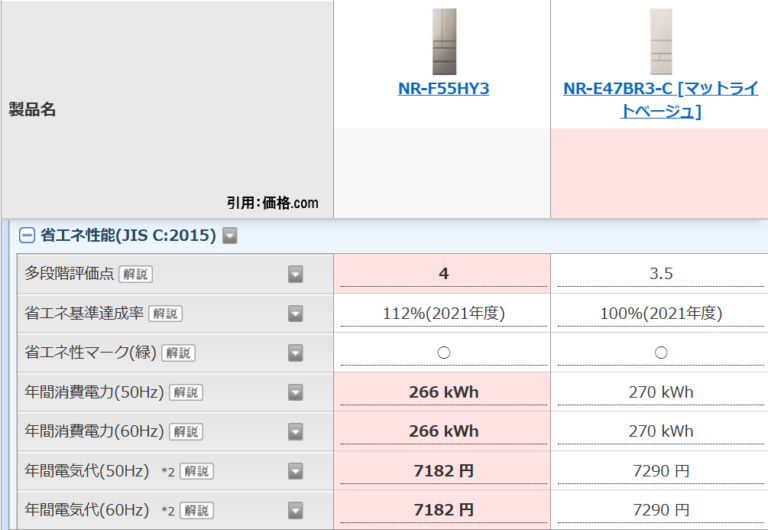The image size is (768, 530).
Task: Click dropdown arrow in 年間電気代(50Hz) row
Action: [x=295, y=471]
